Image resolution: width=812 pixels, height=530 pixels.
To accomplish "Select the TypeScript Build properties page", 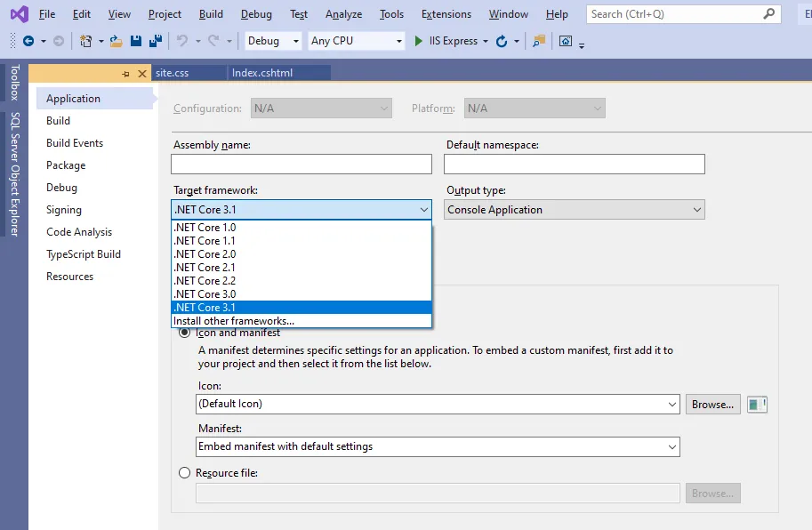I will 84,254.
